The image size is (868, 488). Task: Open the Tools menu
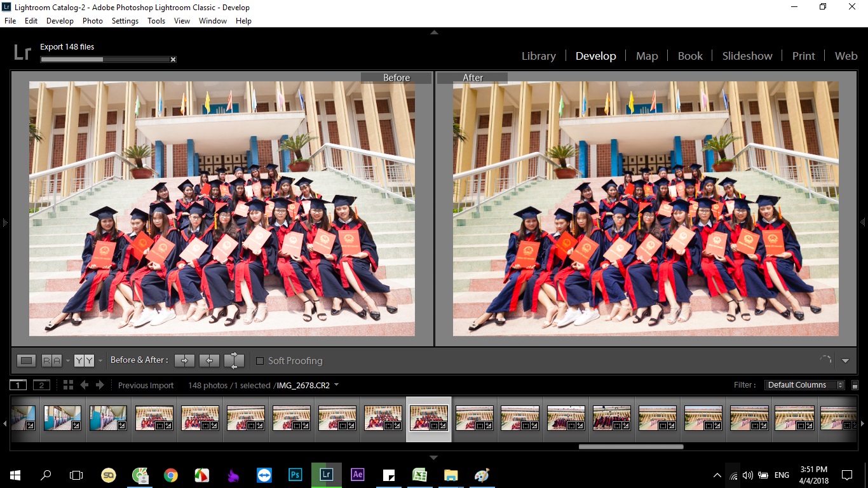pos(156,21)
